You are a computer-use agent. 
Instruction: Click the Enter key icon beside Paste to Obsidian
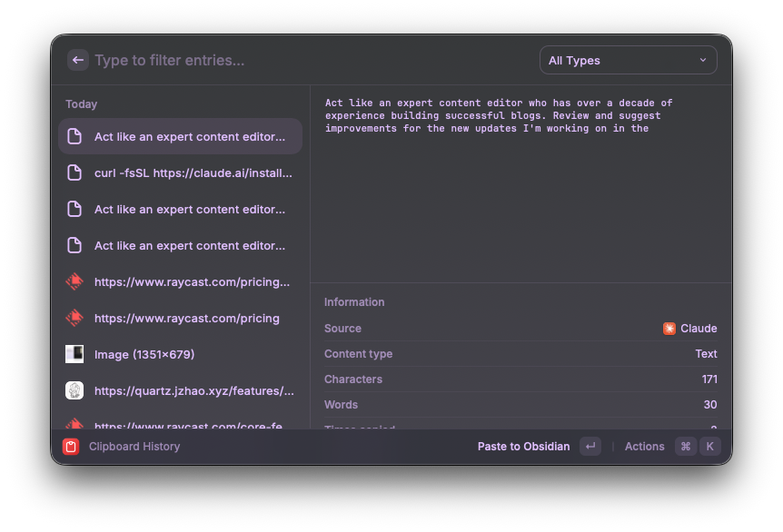coord(590,447)
